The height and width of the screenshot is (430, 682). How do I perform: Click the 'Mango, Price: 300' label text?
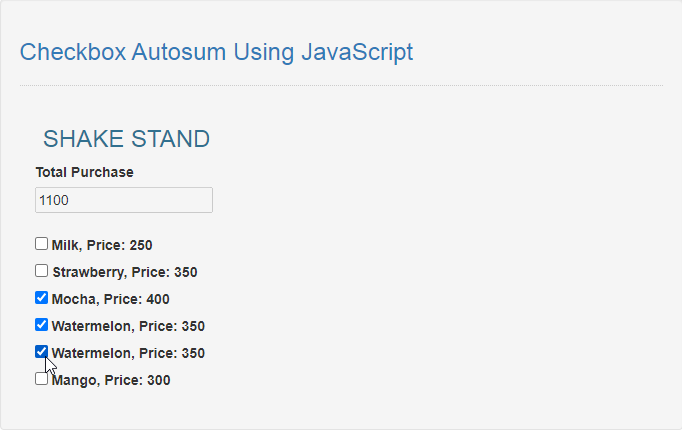click(x=111, y=380)
